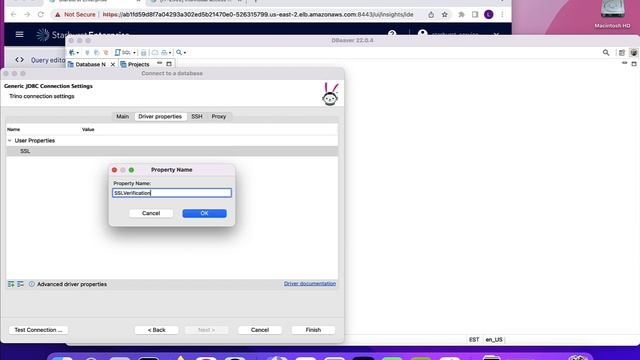
Task: Reload the browser page
Action: [41, 14]
